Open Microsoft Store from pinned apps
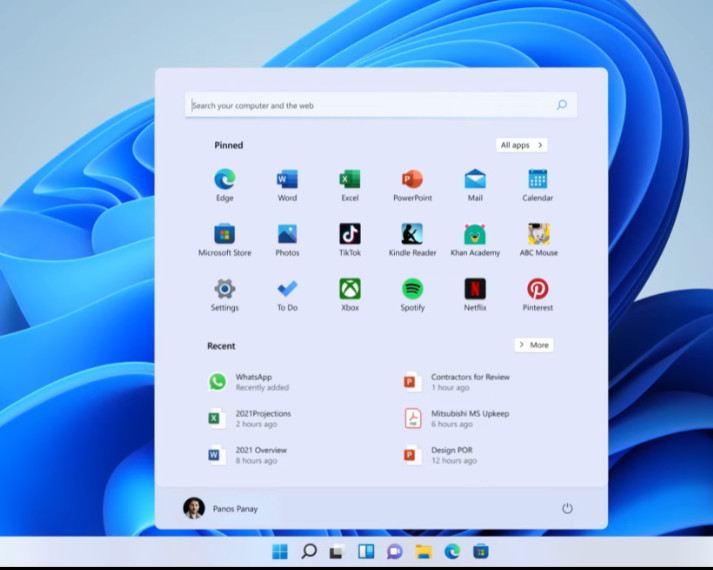This screenshot has height=570, width=713. click(x=224, y=235)
